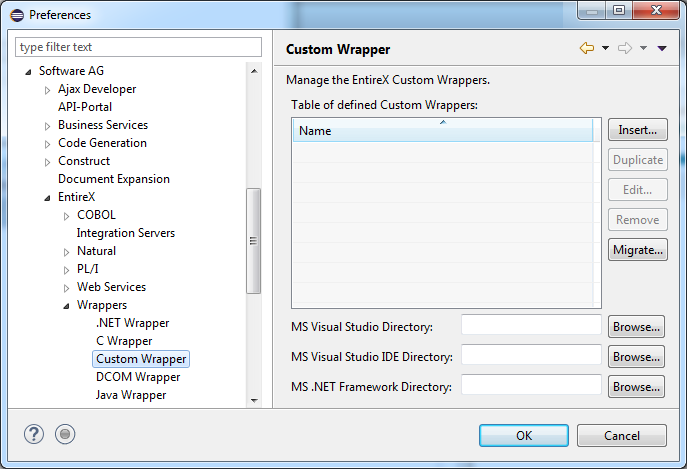The height and width of the screenshot is (470, 687).
Task: Click the MS .NET Framework Directory field
Action: point(531,385)
